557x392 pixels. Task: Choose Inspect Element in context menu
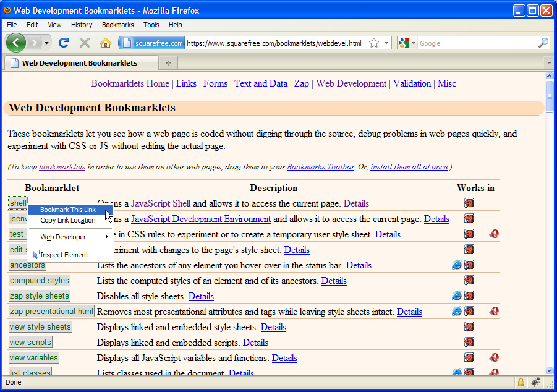tap(64, 255)
